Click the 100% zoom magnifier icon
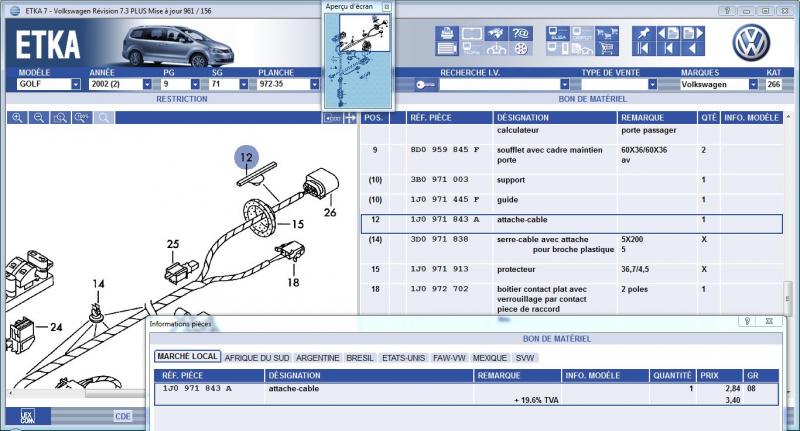Viewport: 800px width, 431px height. point(82,118)
